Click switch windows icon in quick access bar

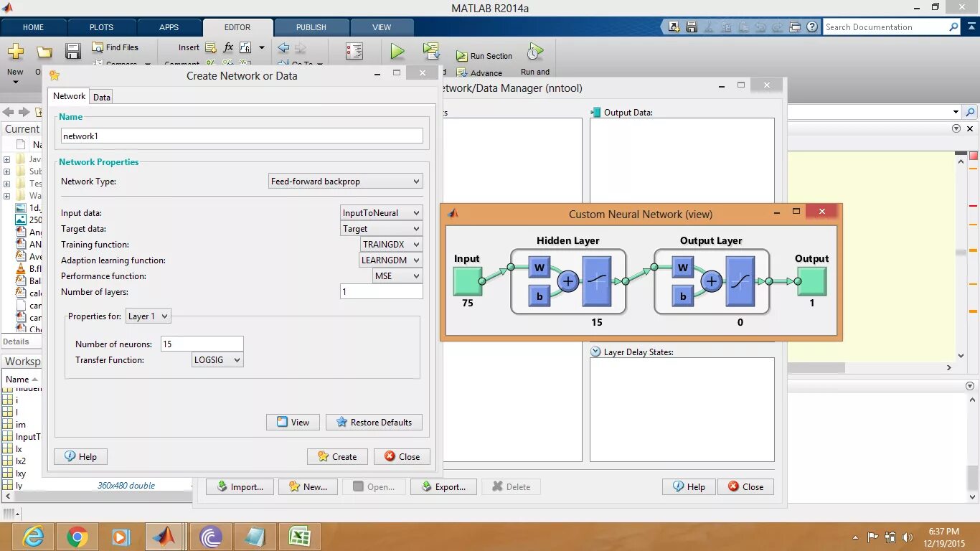795,27
